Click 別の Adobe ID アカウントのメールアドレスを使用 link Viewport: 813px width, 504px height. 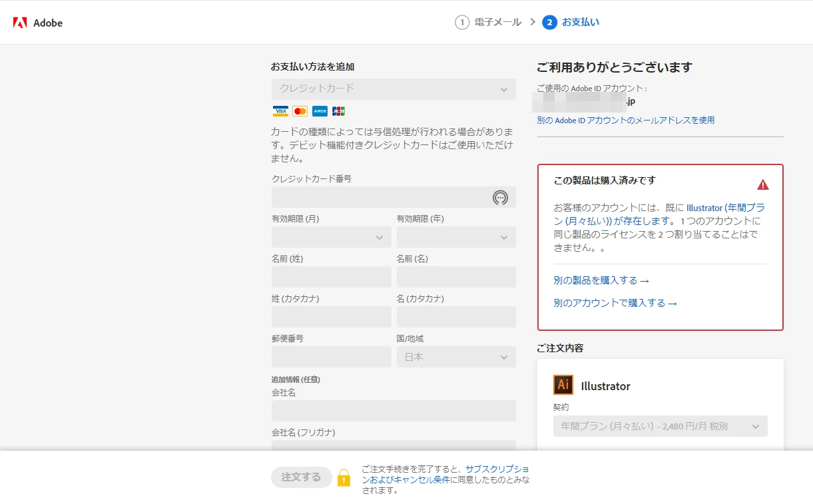[626, 121]
